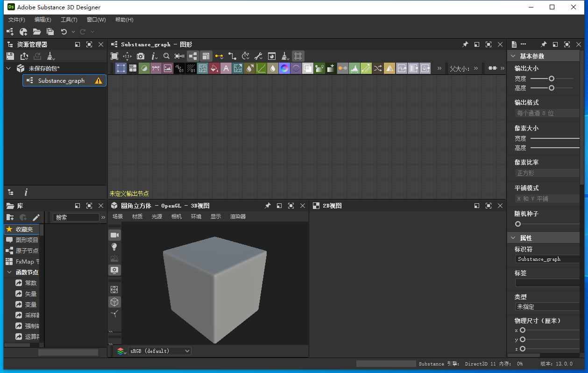Click the open package folder icon
The width and height of the screenshot is (588, 373).
point(37,32)
